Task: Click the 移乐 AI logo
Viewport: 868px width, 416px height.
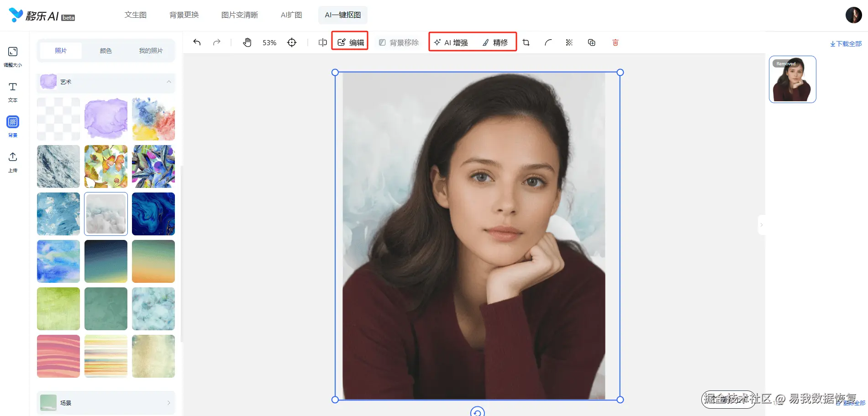Action: coord(42,16)
